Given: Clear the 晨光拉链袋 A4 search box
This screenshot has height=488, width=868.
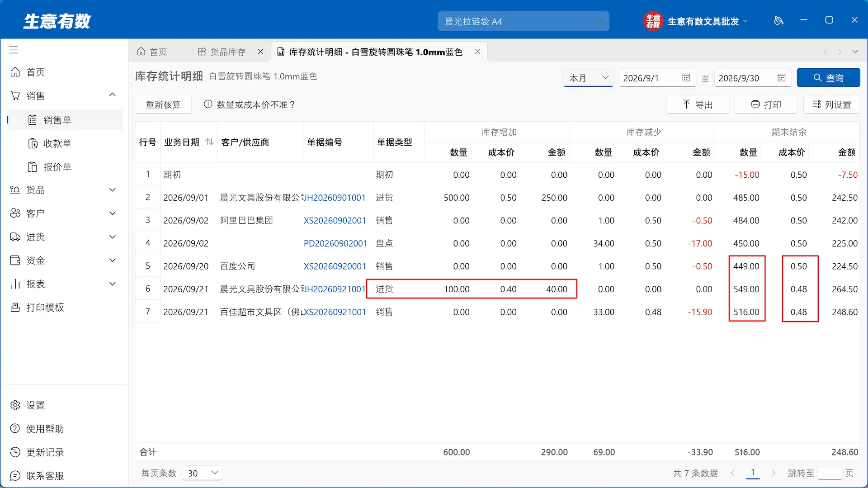Looking at the screenshot, I should [601, 21].
